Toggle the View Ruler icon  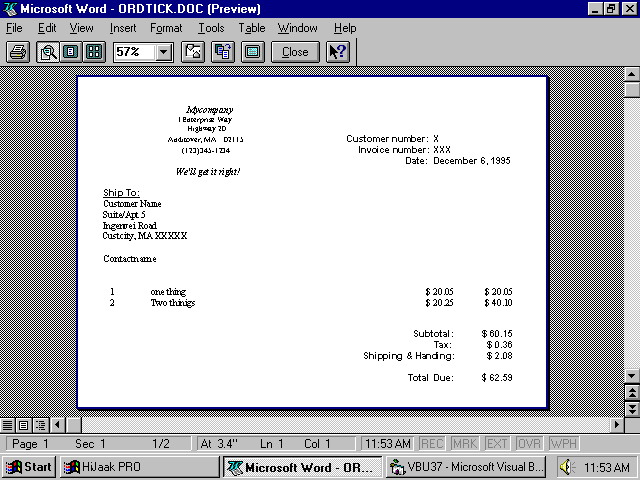point(193,52)
